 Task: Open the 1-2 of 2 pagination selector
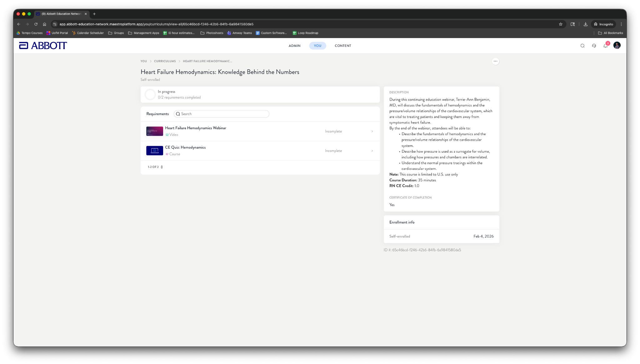pyautogui.click(x=155, y=167)
